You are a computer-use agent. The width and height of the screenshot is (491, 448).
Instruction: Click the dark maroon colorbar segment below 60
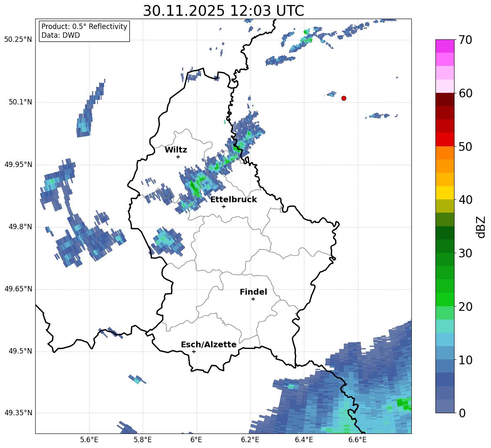(x=445, y=100)
